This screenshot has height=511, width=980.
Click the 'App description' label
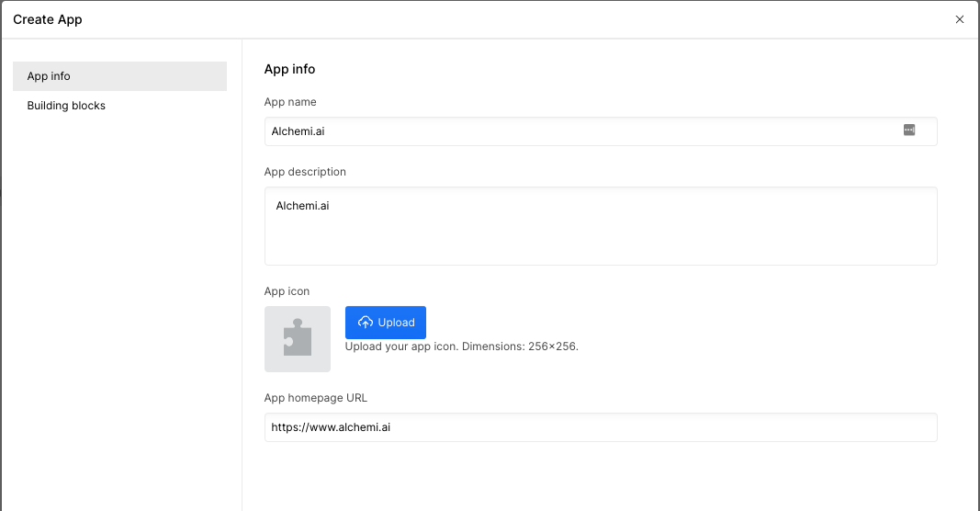(x=305, y=172)
